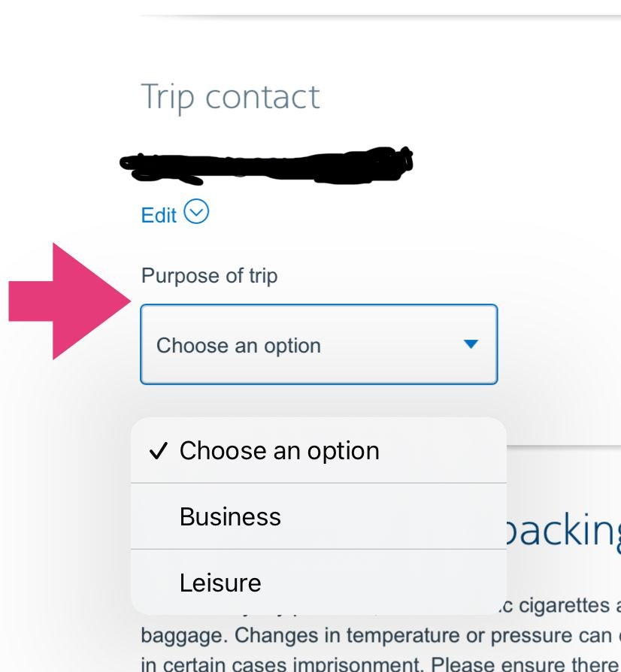Click the word Edit text itself
Image resolution: width=621 pixels, height=672 pixels.
[159, 215]
